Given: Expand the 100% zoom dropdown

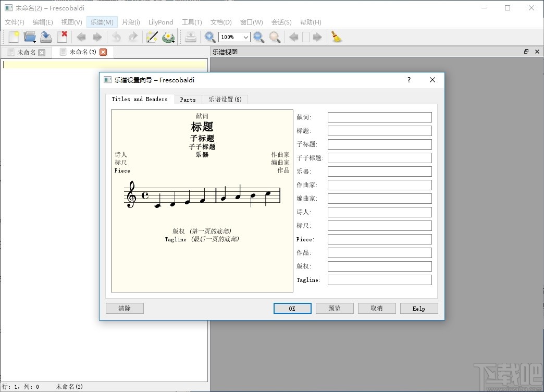Looking at the screenshot, I should (246, 38).
